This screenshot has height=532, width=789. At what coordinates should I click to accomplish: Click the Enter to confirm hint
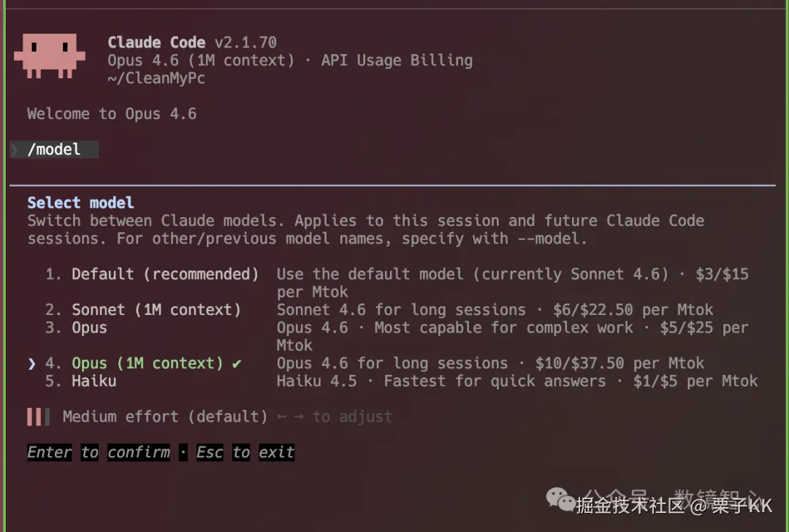(98, 452)
